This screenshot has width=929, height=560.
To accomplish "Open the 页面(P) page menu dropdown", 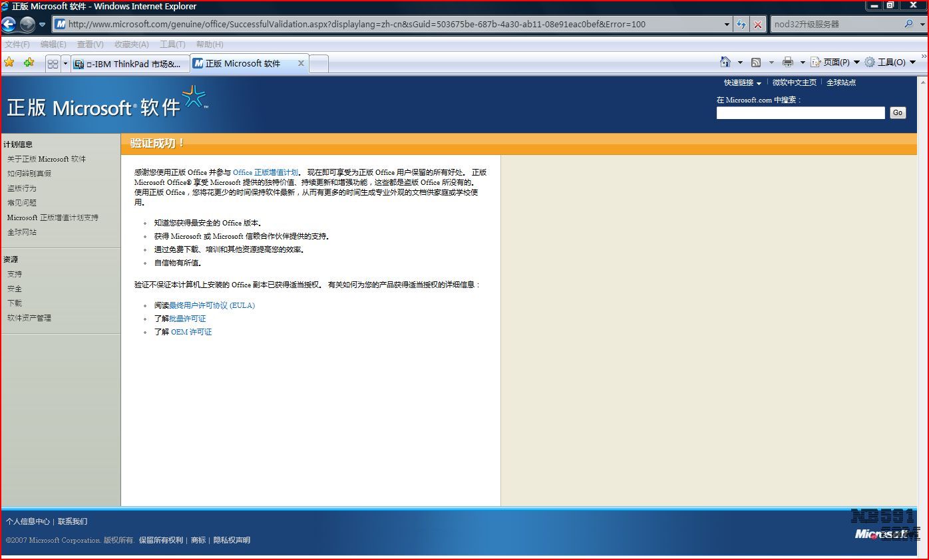I will [836, 62].
